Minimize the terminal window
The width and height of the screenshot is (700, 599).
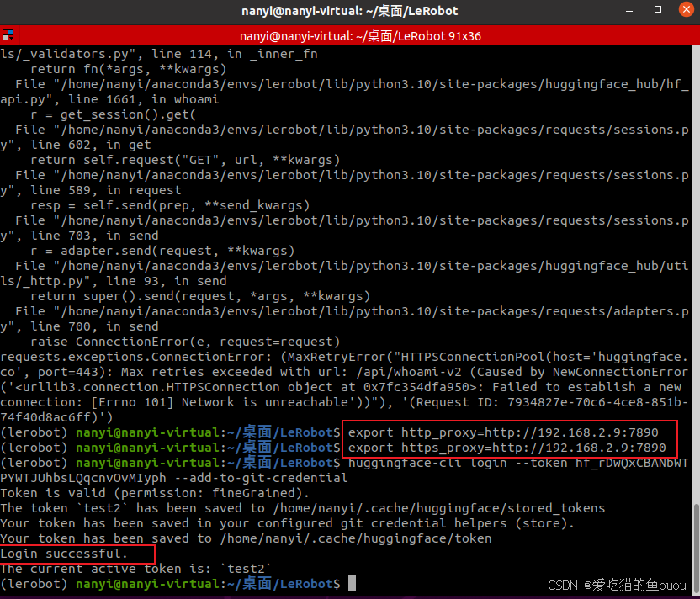[629, 11]
